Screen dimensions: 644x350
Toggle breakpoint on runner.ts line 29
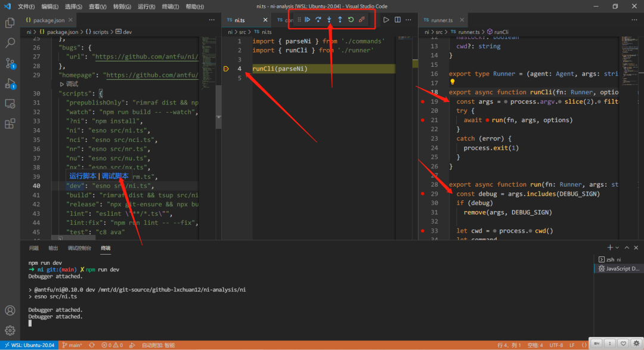coord(423,194)
